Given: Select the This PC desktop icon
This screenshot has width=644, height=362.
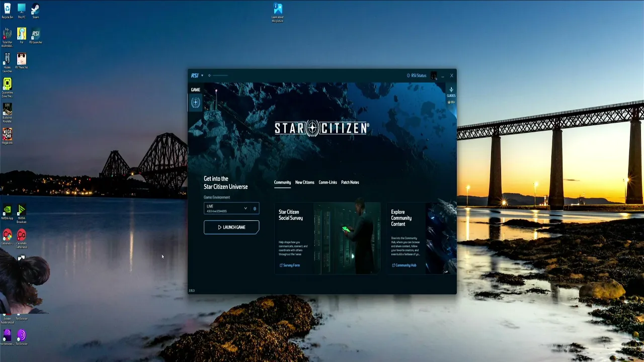Looking at the screenshot, I should [x=22, y=11].
